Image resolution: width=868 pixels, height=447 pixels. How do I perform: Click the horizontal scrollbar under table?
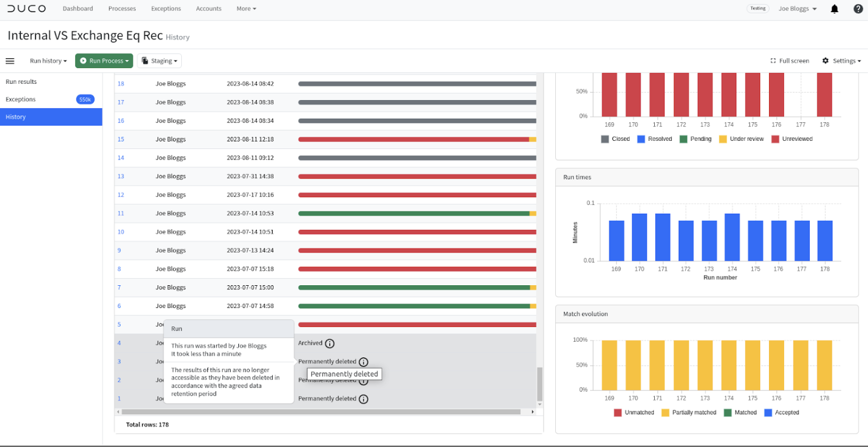pyautogui.click(x=320, y=411)
